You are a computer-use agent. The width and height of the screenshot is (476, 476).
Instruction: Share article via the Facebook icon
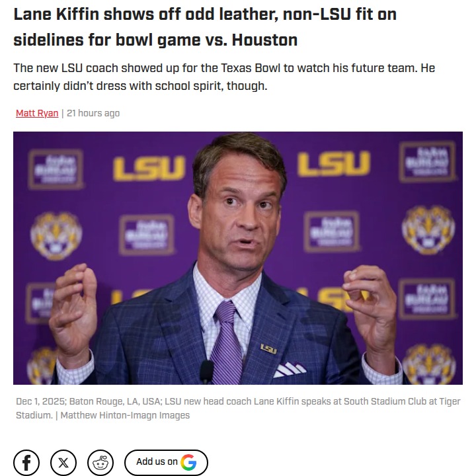(x=26, y=462)
